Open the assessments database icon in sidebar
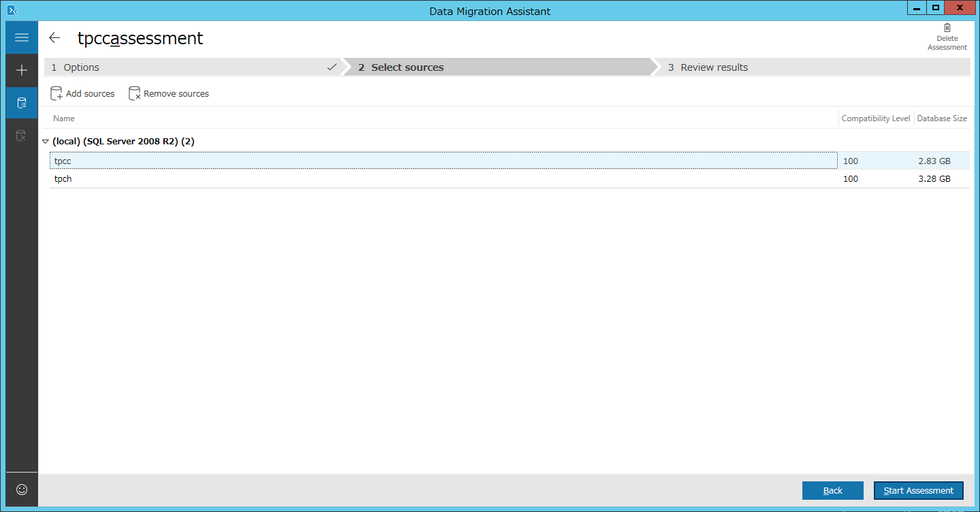Screen dimensions: 980x512 [x=22, y=103]
